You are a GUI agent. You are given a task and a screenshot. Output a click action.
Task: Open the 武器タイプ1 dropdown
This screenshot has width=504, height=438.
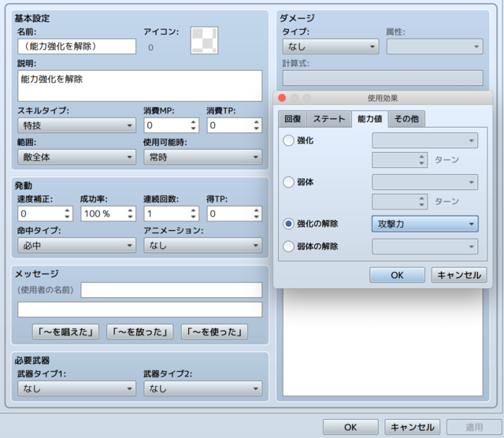(77, 388)
